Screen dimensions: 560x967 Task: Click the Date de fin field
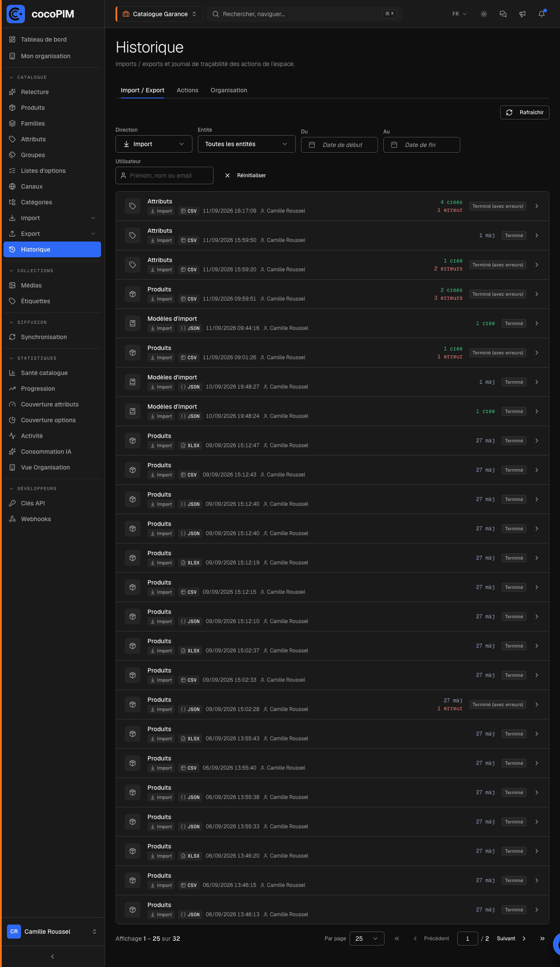pos(422,145)
